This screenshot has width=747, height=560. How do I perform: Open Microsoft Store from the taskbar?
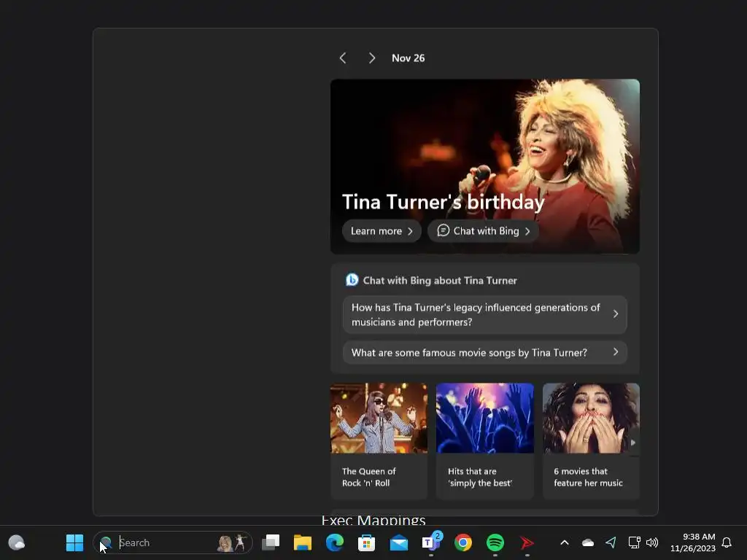(x=366, y=542)
